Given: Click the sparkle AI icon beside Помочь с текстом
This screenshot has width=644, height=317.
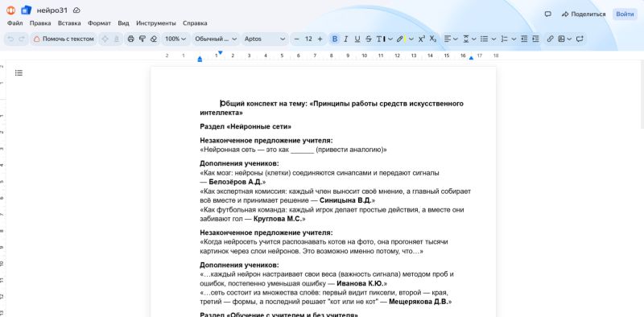Looking at the screenshot, I should coord(105,39).
